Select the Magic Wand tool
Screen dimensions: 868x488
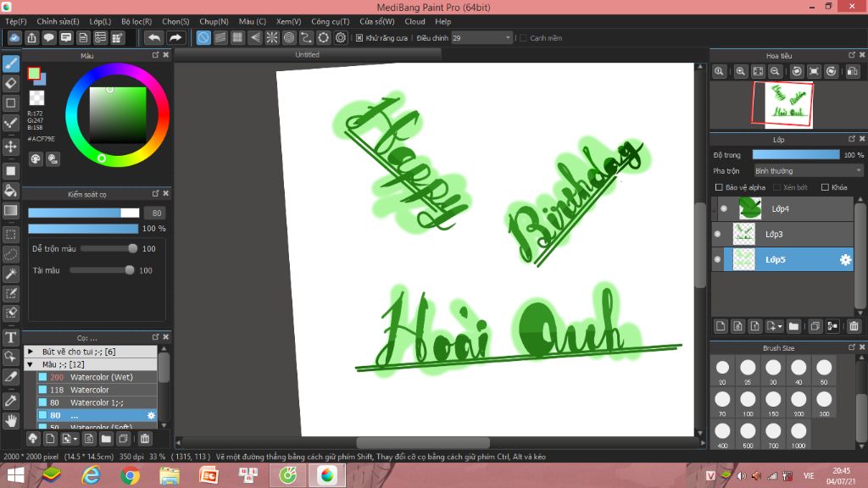10,274
